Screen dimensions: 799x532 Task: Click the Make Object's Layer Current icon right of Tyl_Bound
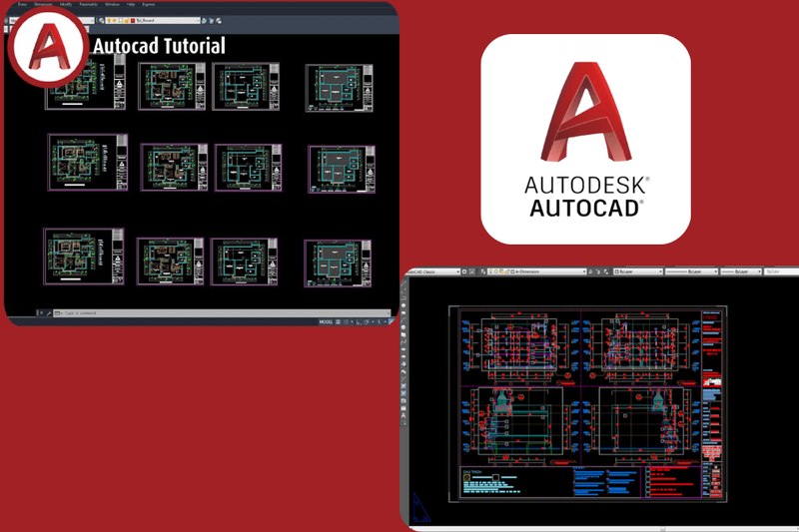(204, 20)
